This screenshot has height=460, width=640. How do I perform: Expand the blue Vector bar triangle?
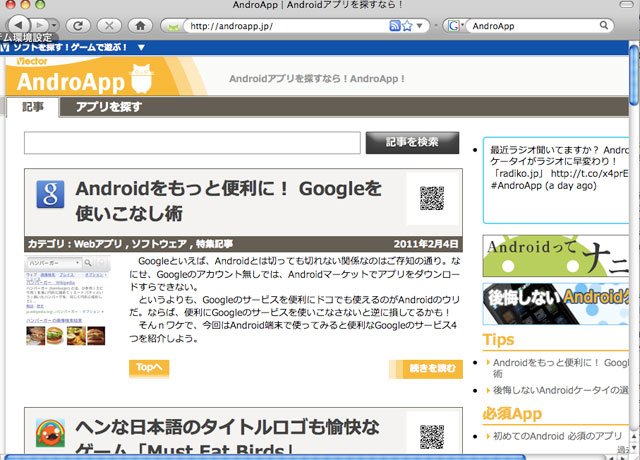pos(141,47)
